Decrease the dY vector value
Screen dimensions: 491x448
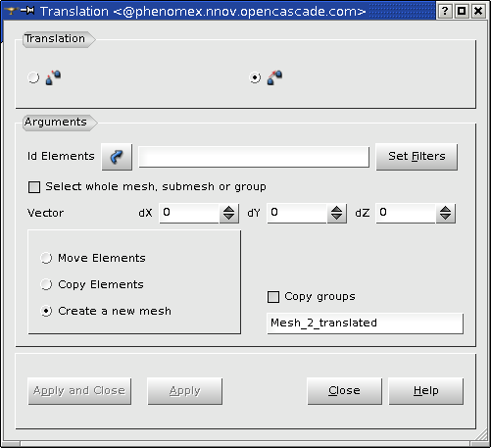pos(336,217)
